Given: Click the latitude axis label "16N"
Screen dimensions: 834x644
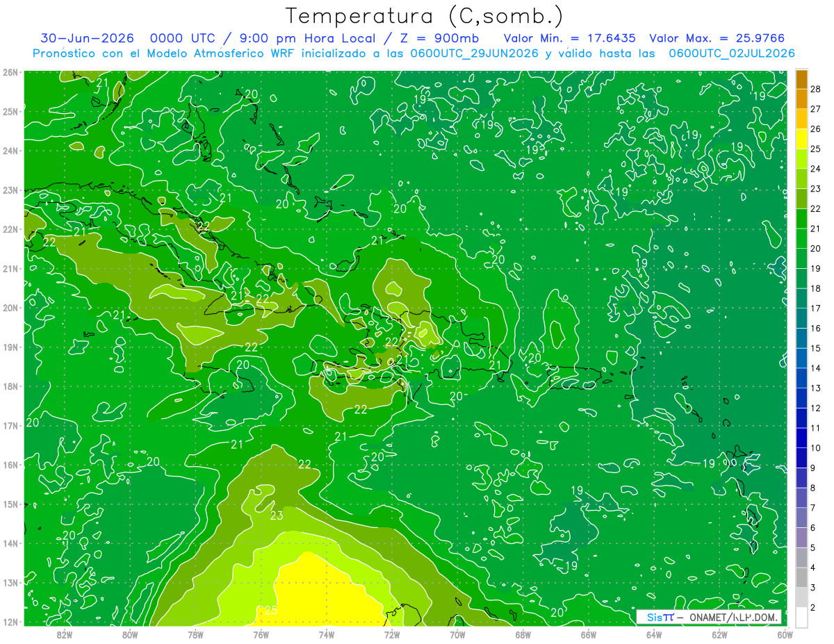Looking at the screenshot, I should (10, 465).
